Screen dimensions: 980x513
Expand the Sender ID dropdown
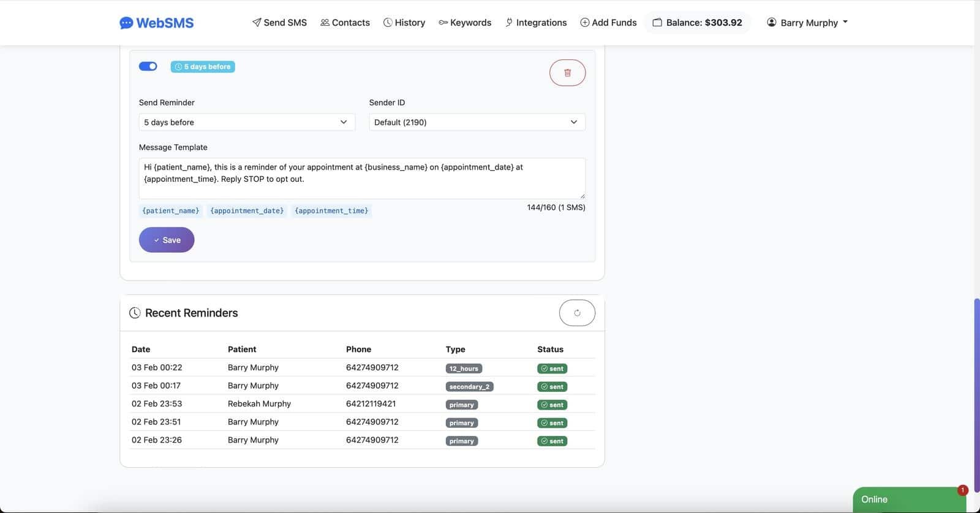point(477,122)
